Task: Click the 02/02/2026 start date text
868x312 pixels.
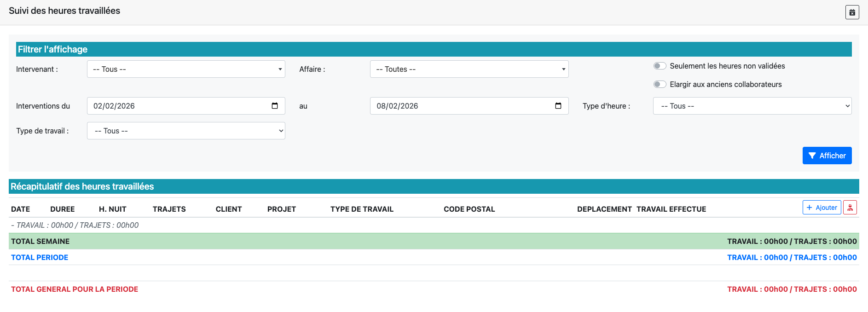Action: 114,106
